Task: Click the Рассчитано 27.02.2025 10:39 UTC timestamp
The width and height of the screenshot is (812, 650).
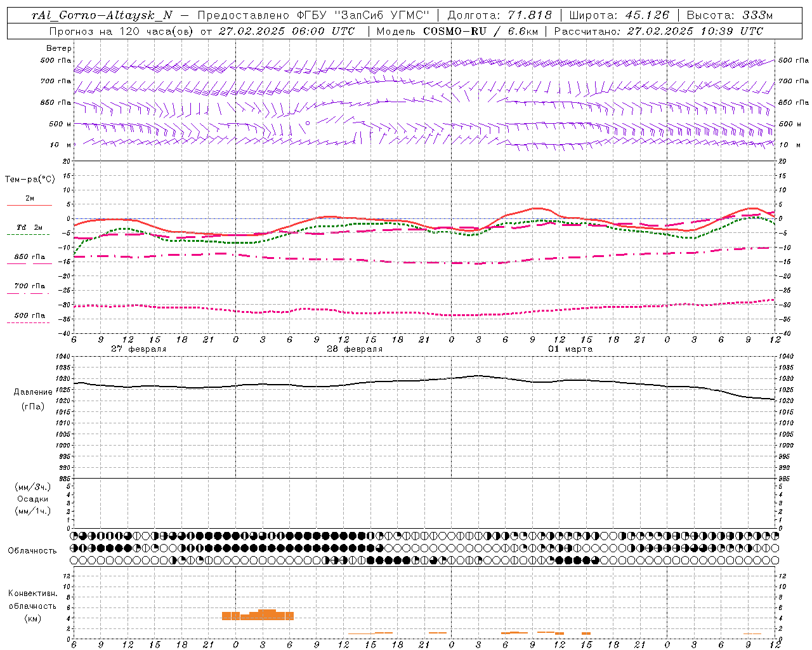Action: tap(658, 31)
